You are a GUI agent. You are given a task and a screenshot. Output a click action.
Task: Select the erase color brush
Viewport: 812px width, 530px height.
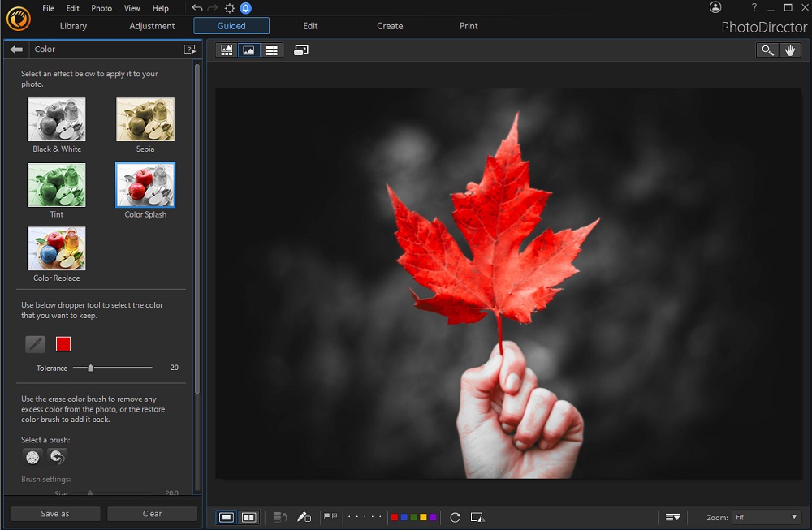coord(32,457)
